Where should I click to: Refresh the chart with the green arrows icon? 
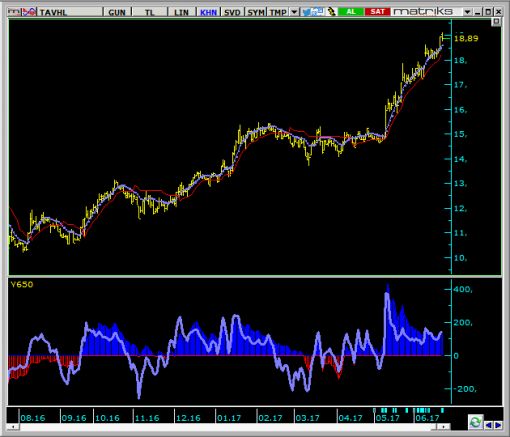[475, 422]
